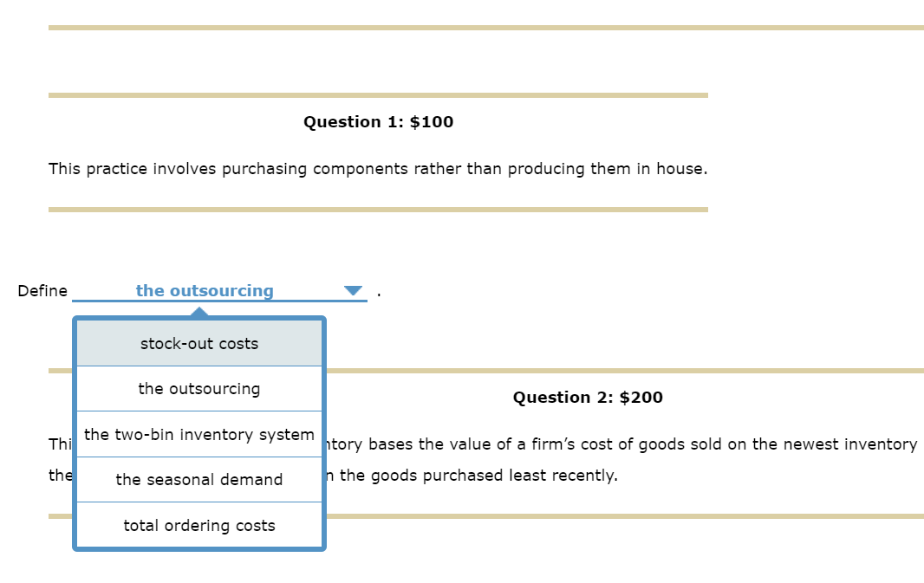Click the word "Define" label
The width and height of the screenshot is (924, 583).
pos(42,291)
